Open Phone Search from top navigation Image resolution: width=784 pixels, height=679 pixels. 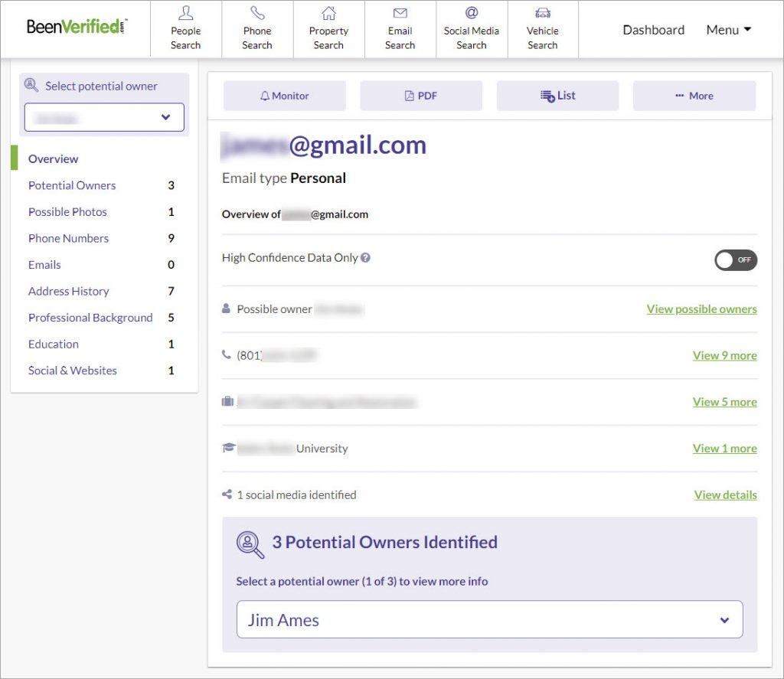click(257, 29)
